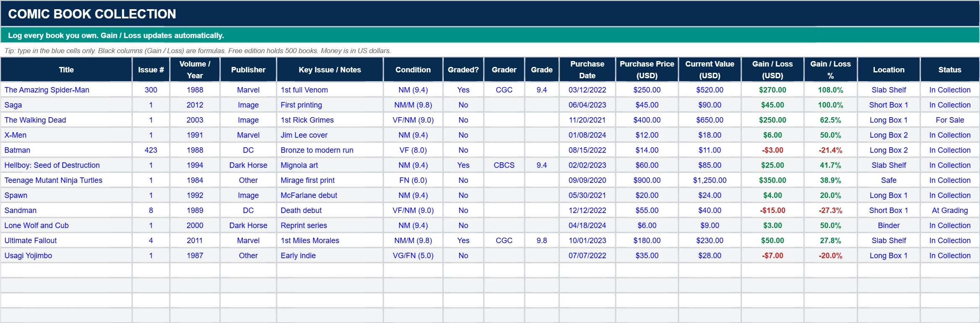Viewport: 980px width, 323px height.
Task: Select the "At Grading" status cell
Action: point(950,210)
